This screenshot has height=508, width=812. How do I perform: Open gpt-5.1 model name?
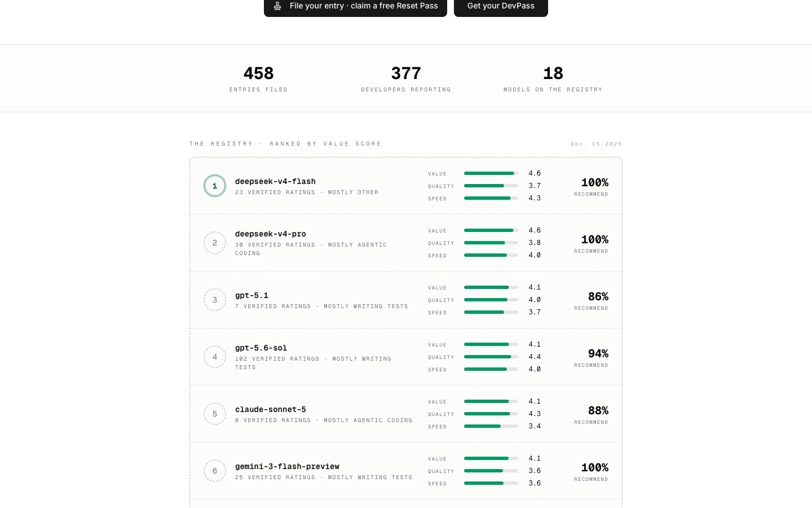point(251,295)
